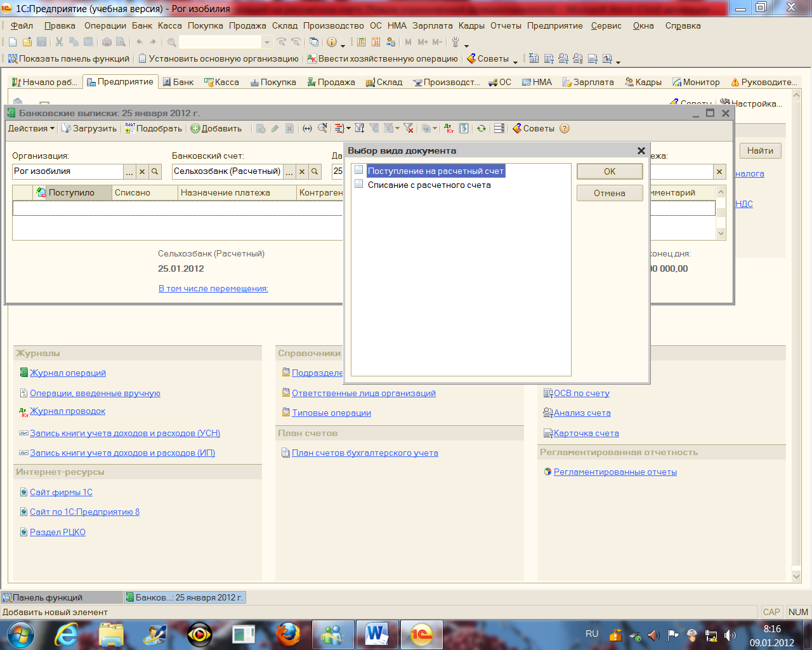This screenshot has width=812, height=650.
Task: Open the Банк menu in menu bar
Action: pyautogui.click(x=142, y=25)
